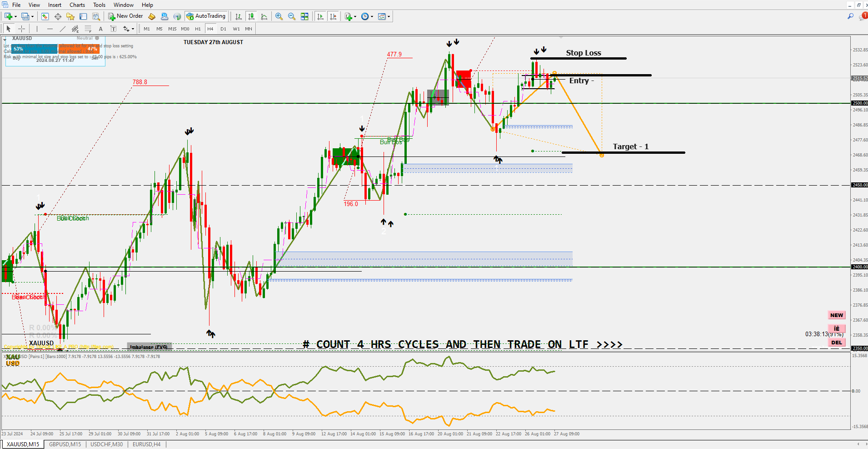
Task: Open the Charts menu
Action: click(77, 5)
